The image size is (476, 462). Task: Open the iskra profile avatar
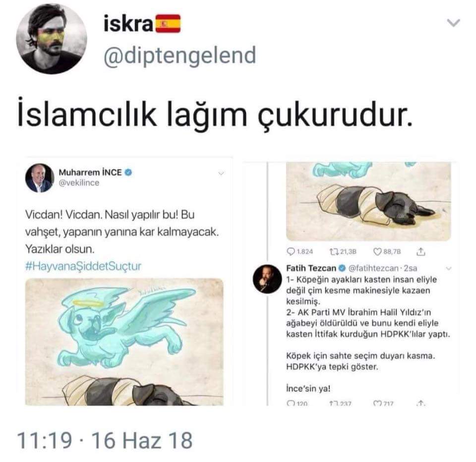52,39
